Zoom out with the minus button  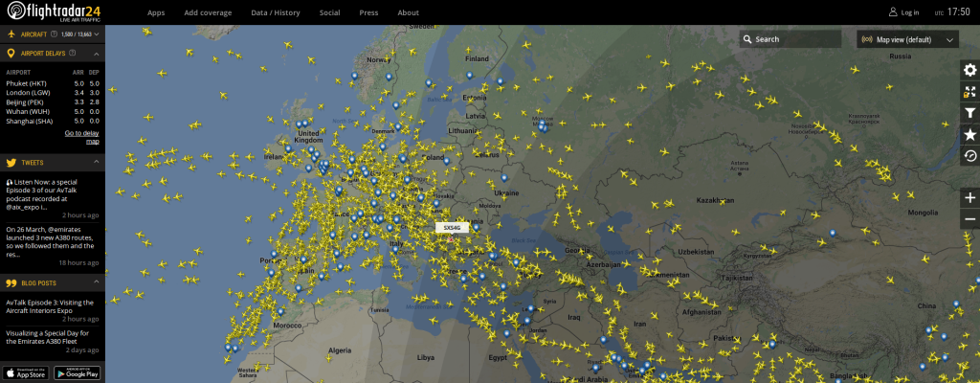coord(970,219)
